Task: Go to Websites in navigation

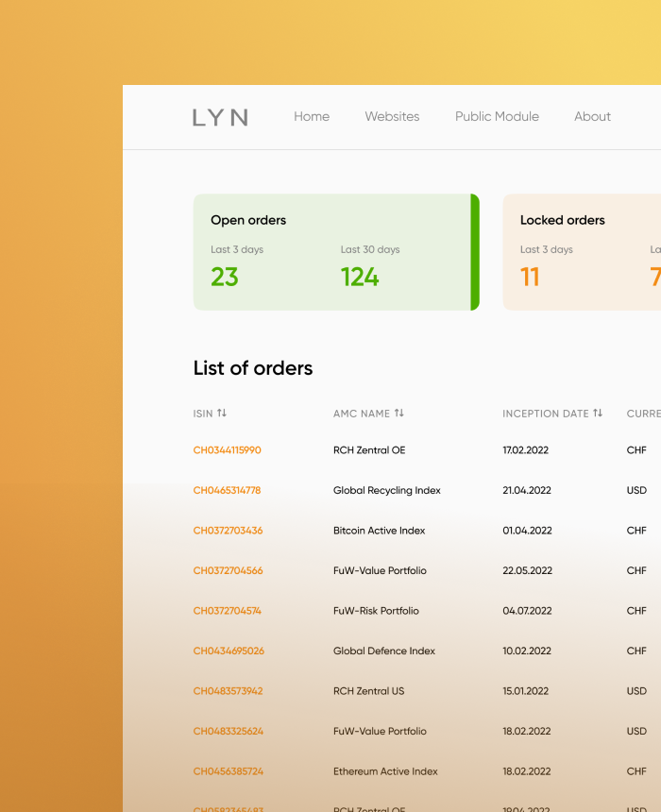Action: (x=392, y=116)
